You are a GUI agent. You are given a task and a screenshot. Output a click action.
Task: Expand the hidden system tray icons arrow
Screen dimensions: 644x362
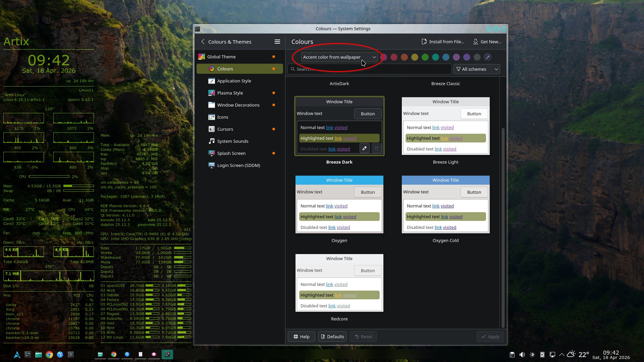561,355
